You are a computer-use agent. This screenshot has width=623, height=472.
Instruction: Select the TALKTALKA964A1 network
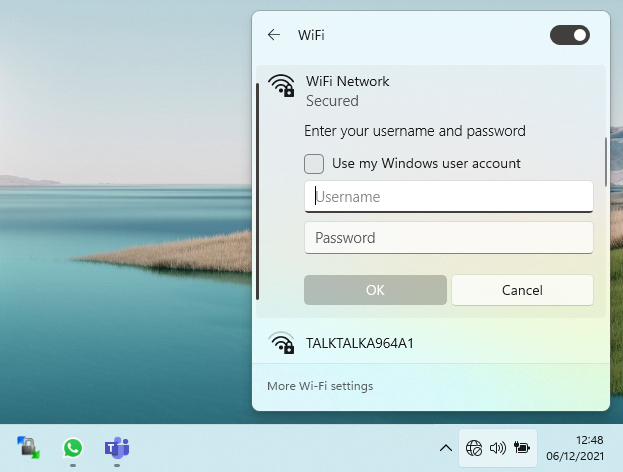[431, 342]
